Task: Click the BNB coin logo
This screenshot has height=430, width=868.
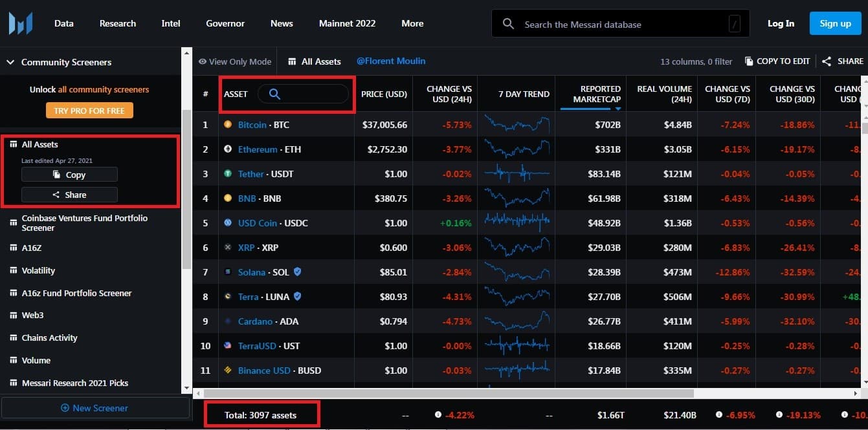Action: pos(228,199)
